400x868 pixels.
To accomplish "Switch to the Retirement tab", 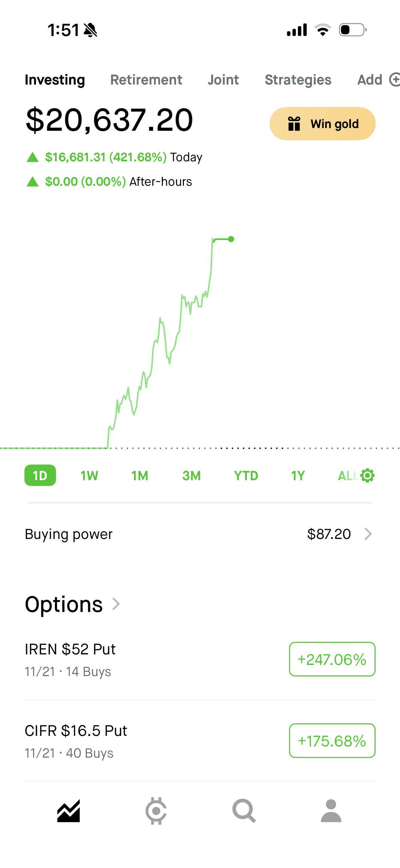I will click(x=146, y=80).
